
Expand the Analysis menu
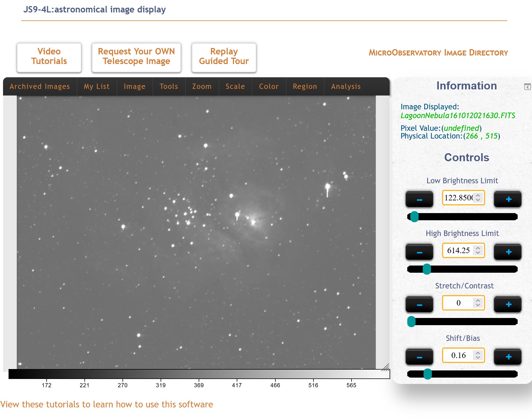tap(346, 86)
